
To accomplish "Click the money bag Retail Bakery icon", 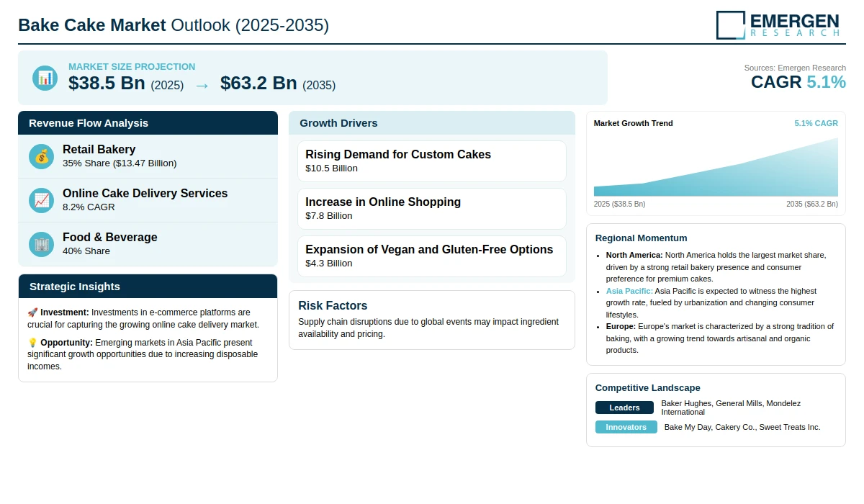I will pos(42,156).
